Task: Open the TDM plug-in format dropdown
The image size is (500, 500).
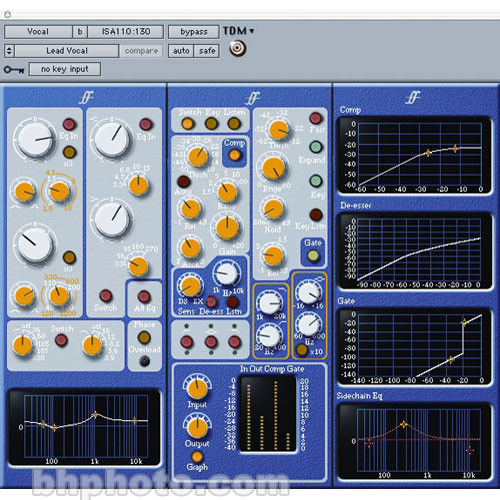Action: (238, 31)
